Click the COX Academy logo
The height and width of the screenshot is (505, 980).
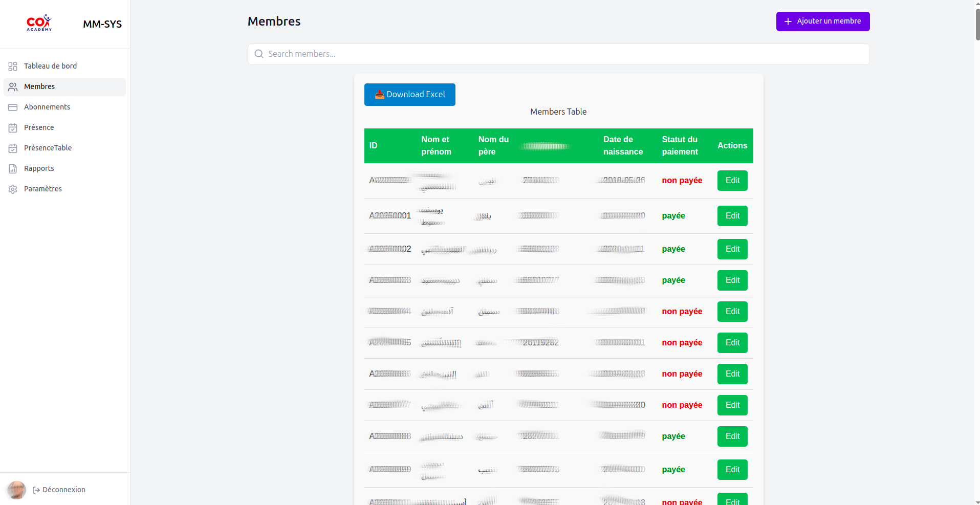(39, 23)
